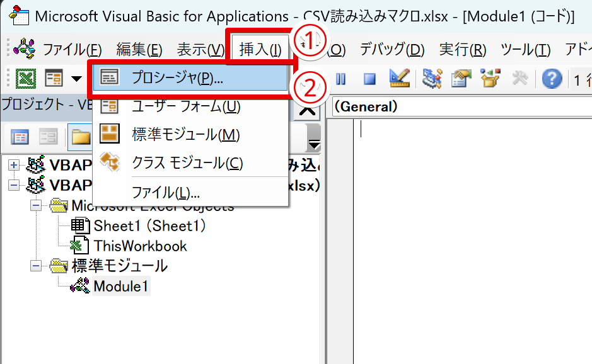Open the Properties Window toolbar icon
The height and width of the screenshot is (364, 592).
(458, 79)
